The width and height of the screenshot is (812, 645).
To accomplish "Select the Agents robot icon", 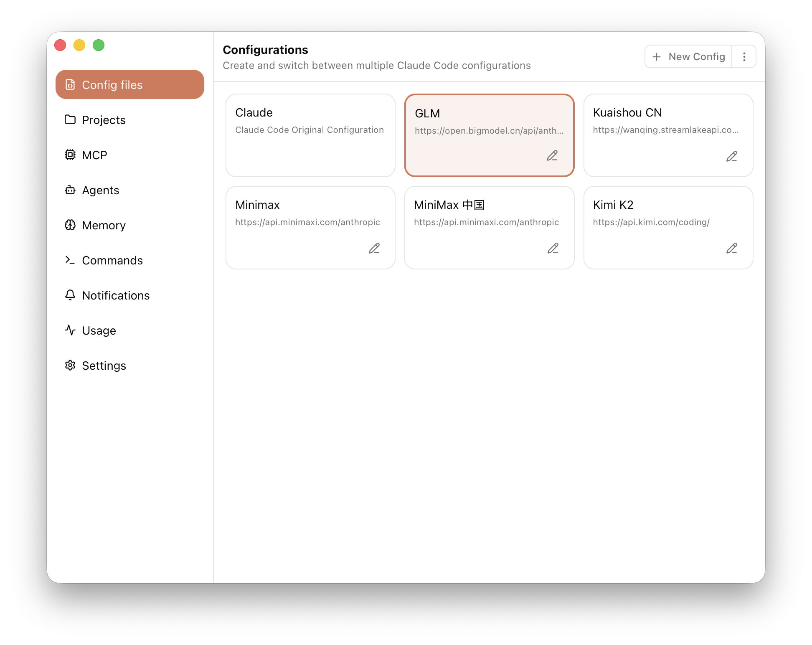I will tap(70, 190).
